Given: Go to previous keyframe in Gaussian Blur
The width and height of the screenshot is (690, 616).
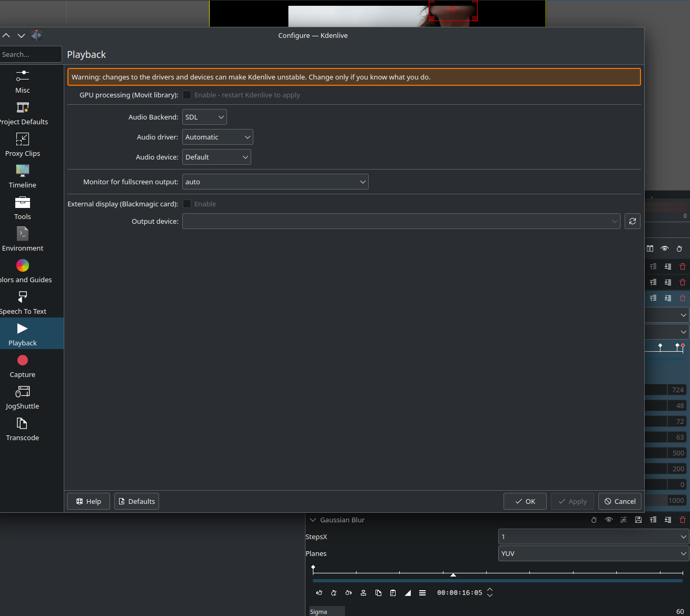Looking at the screenshot, I should click(319, 593).
